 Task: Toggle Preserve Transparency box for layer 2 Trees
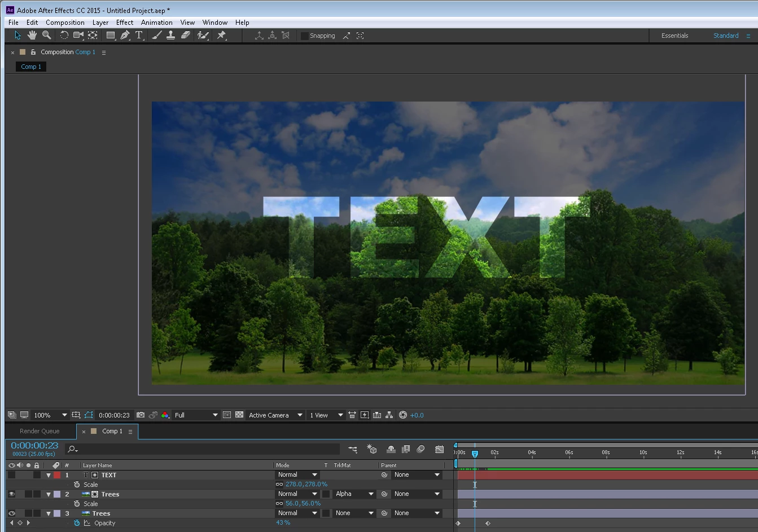(x=326, y=494)
